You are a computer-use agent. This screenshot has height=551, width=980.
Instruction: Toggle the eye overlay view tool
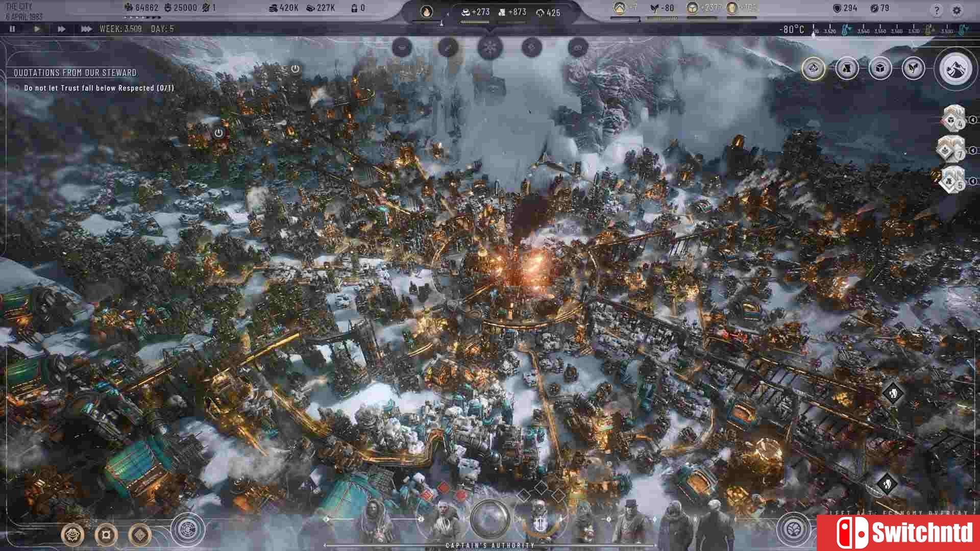[578, 47]
